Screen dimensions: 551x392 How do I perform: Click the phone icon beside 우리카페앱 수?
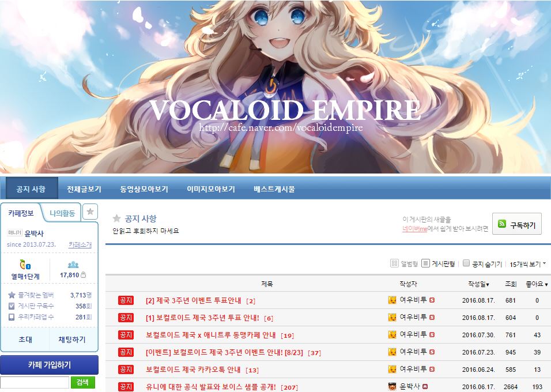12,317
